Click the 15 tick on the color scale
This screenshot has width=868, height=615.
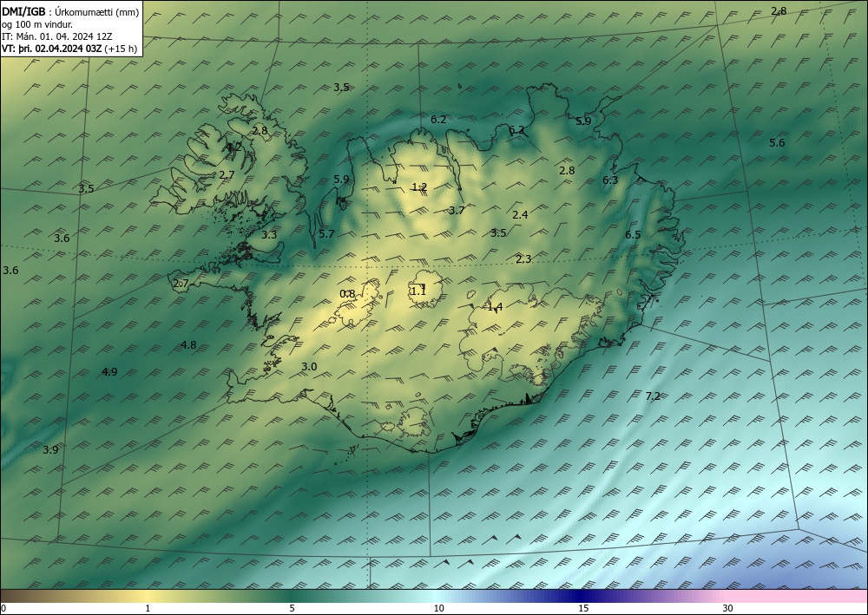pos(583,608)
